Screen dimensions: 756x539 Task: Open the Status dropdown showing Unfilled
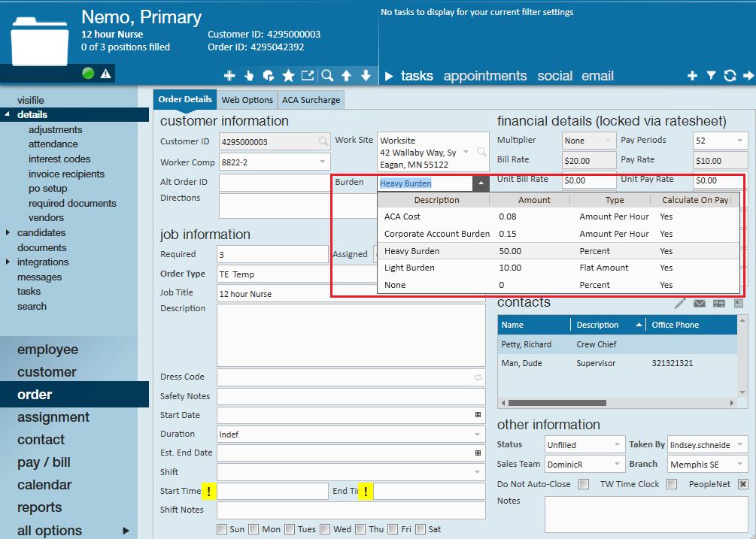617,444
